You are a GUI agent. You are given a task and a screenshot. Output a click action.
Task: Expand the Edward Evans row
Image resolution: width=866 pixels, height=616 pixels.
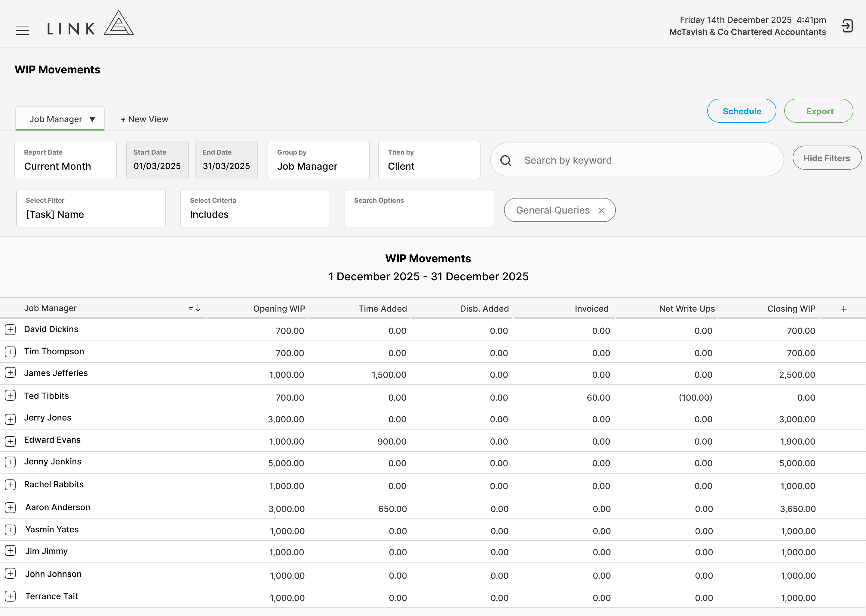point(10,441)
